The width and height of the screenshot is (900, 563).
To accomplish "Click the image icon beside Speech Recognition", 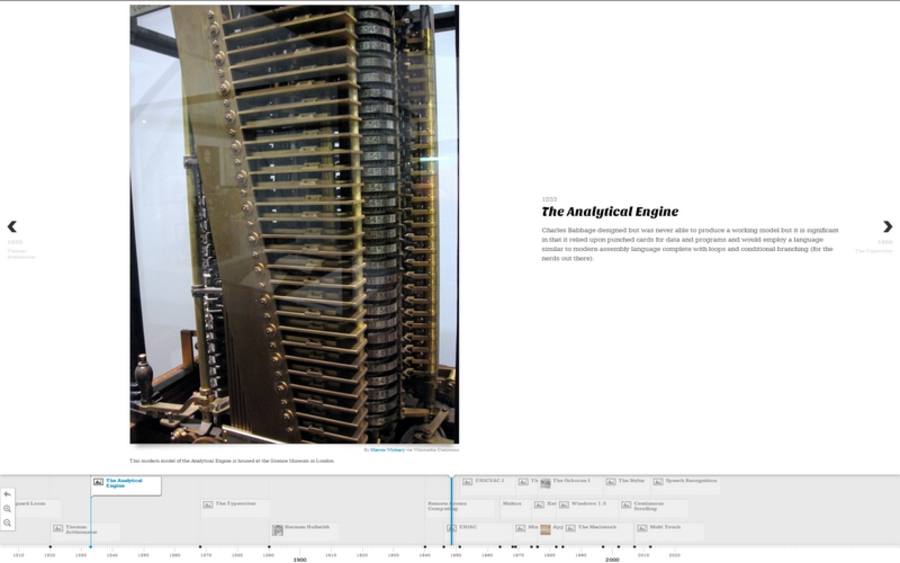I will (x=658, y=482).
